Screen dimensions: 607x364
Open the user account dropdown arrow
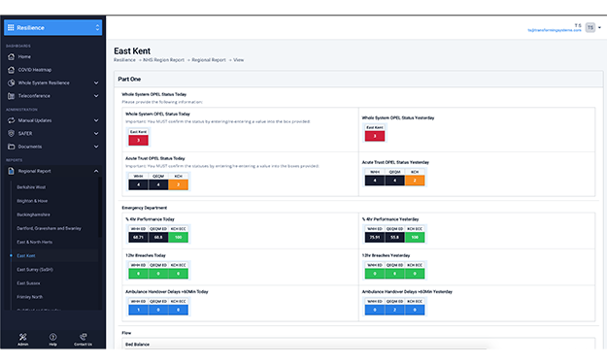[599, 27]
